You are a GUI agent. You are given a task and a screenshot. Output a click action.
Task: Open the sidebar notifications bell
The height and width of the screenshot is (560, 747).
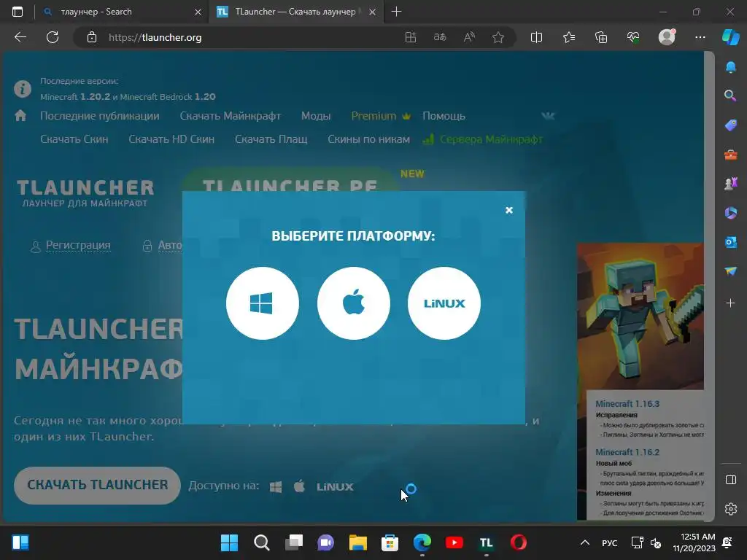[730, 67]
